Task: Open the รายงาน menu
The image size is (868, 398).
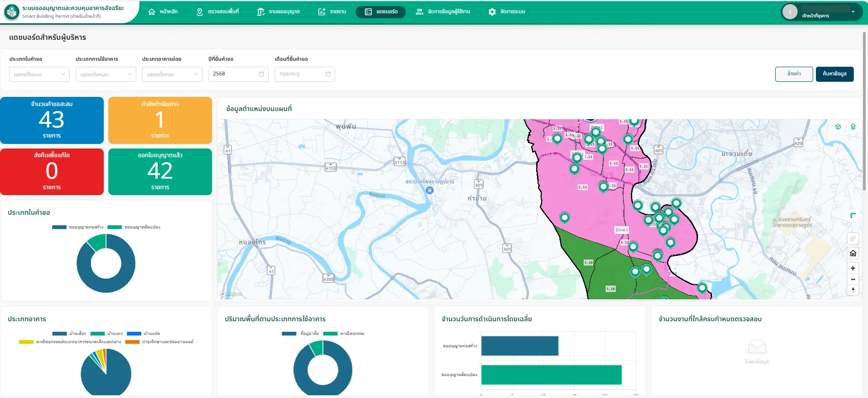Action: (x=332, y=12)
